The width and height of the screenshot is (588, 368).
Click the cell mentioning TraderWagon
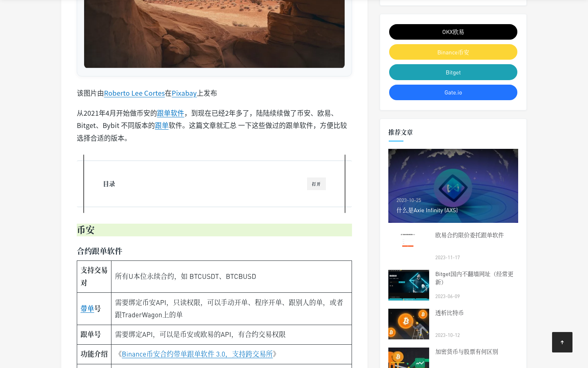coord(232,309)
